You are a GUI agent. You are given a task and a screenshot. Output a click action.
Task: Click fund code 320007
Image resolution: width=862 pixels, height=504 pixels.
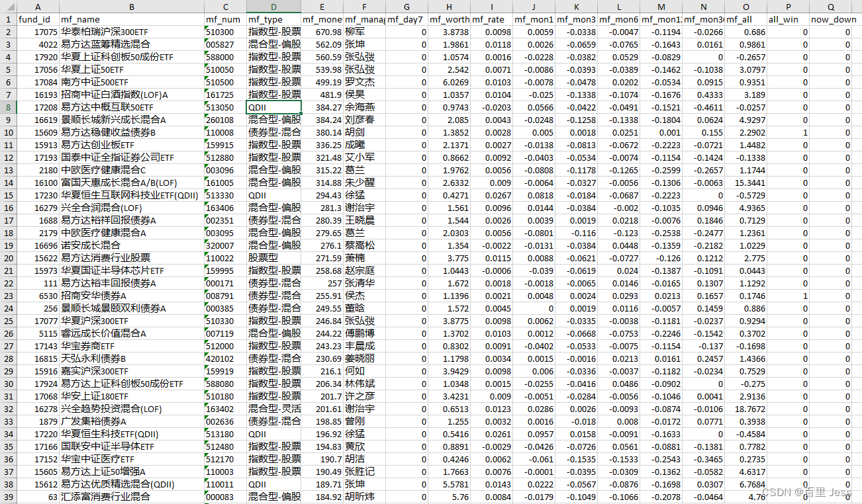(x=225, y=245)
